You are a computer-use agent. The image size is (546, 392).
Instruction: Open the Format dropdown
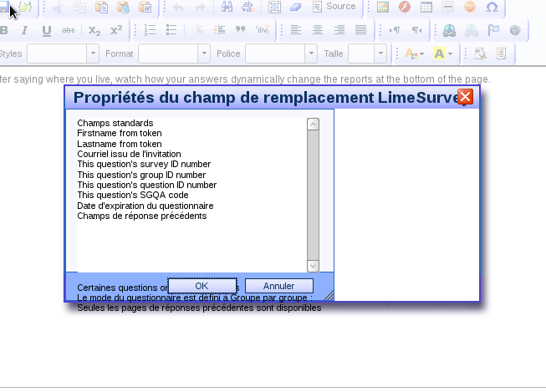pyautogui.click(x=174, y=53)
